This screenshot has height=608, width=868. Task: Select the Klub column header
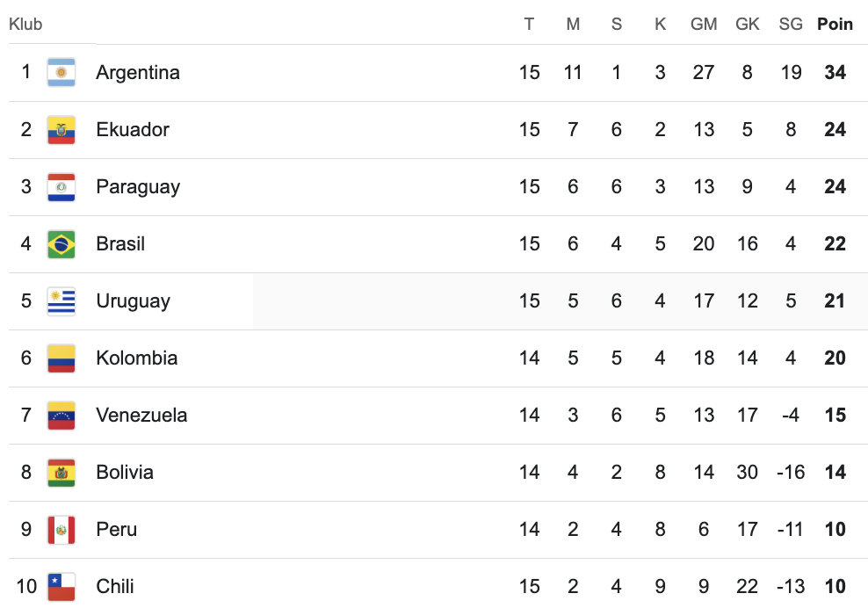(25, 24)
